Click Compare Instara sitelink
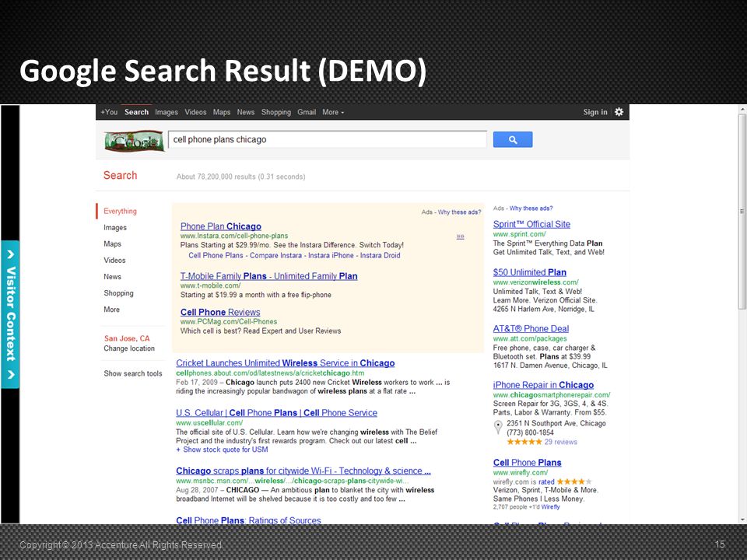Image resolution: width=747 pixels, height=560 pixels. tap(275, 255)
